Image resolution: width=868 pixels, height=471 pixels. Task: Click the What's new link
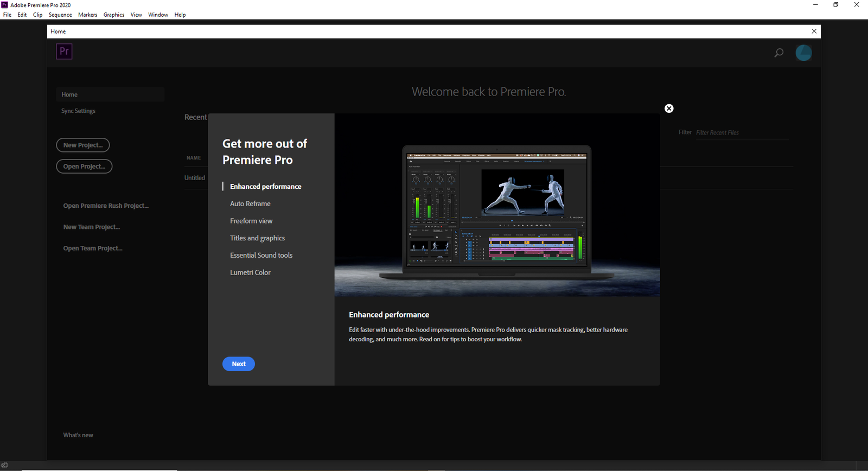[78, 435]
